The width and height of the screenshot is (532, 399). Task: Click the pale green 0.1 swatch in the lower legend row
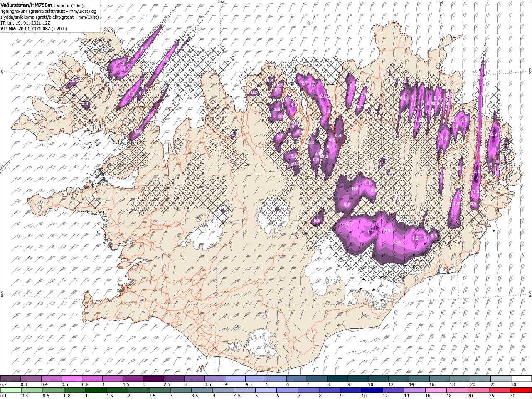pos(11,390)
